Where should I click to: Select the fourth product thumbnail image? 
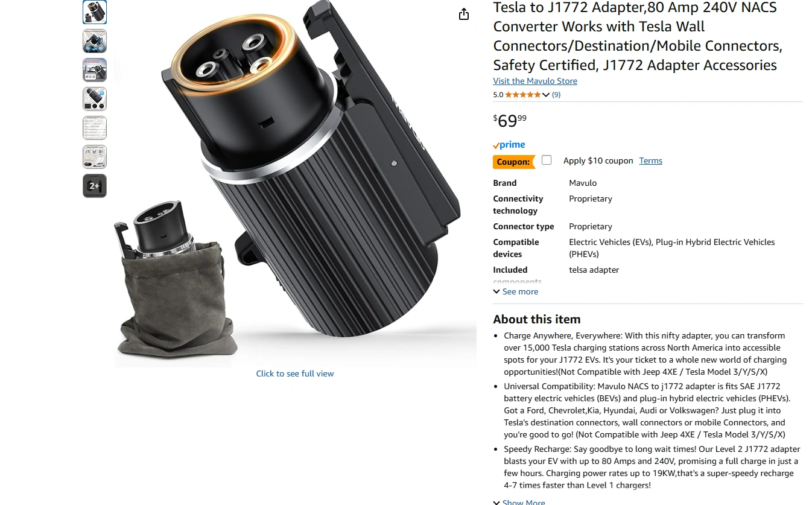pyautogui.click(x=95, y=99)
